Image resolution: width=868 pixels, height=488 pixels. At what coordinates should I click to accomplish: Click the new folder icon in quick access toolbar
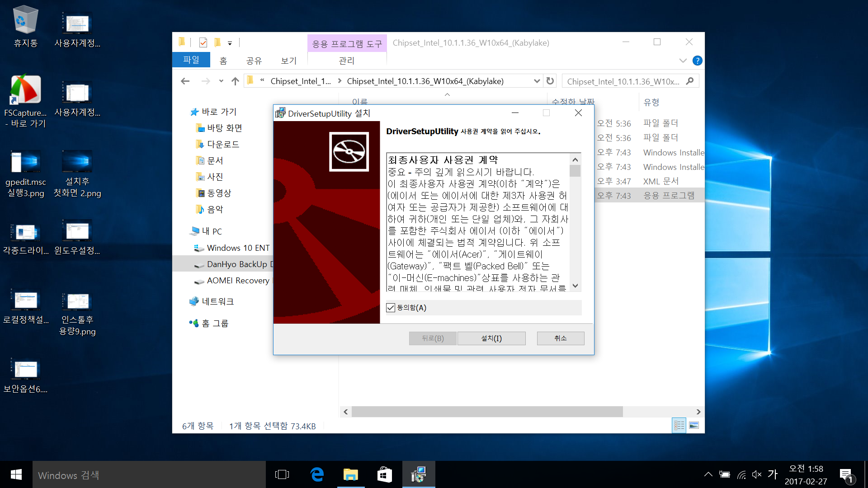pos(217,42)
